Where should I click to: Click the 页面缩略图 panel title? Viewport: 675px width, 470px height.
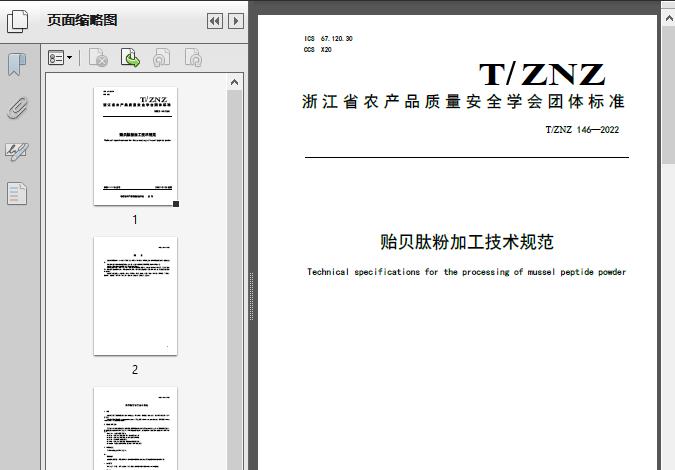coord(82,20)
